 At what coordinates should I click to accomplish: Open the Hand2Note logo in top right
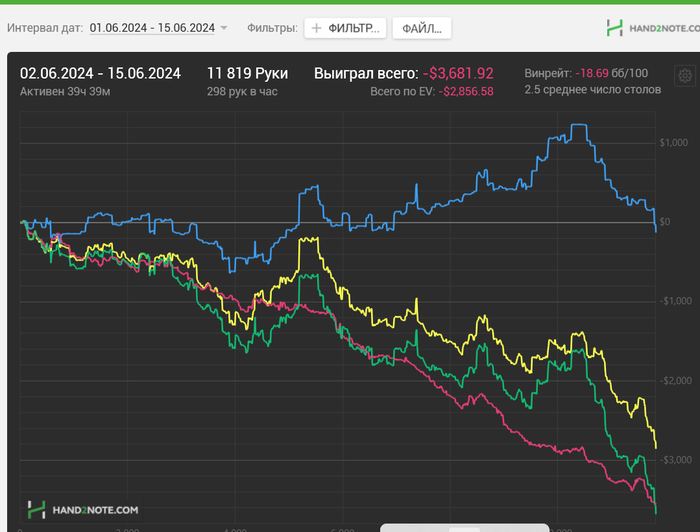coord(653,28)
